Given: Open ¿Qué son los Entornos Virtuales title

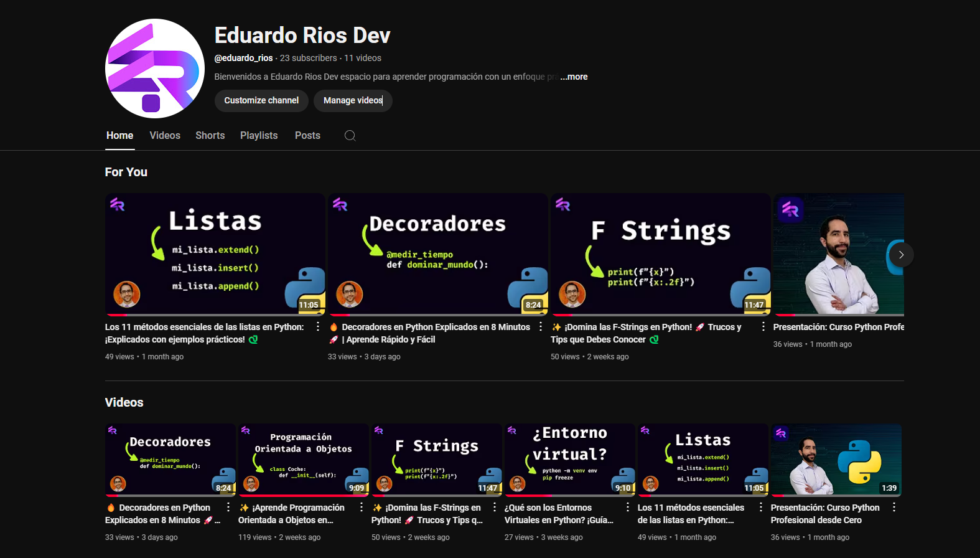Looking at the screenshot, I should point(559,514).
